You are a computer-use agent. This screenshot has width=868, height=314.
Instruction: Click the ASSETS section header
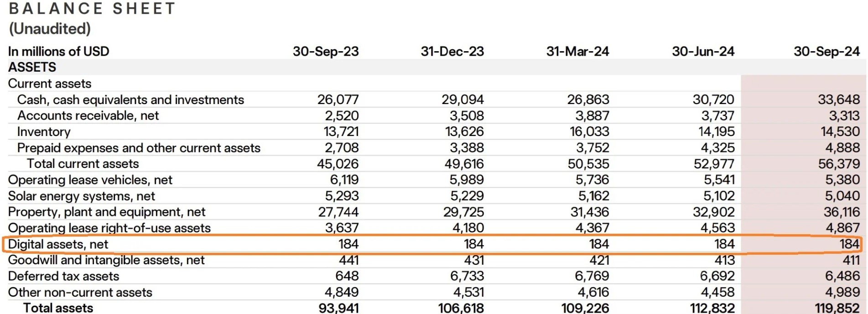click(32, 67)
